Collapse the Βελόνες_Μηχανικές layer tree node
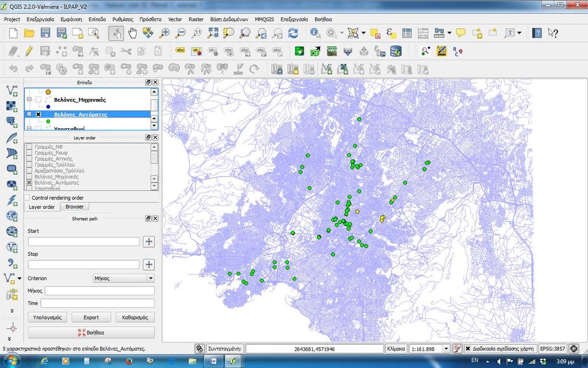The height and width of the screenshot is (368, 588). point(29,99)
